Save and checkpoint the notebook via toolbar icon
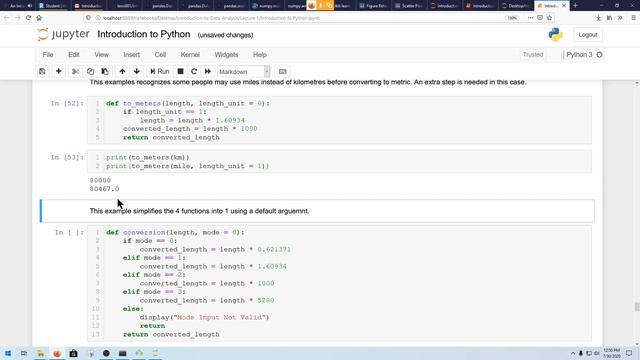This screenshot has width=640, height=360. [42, 71]
